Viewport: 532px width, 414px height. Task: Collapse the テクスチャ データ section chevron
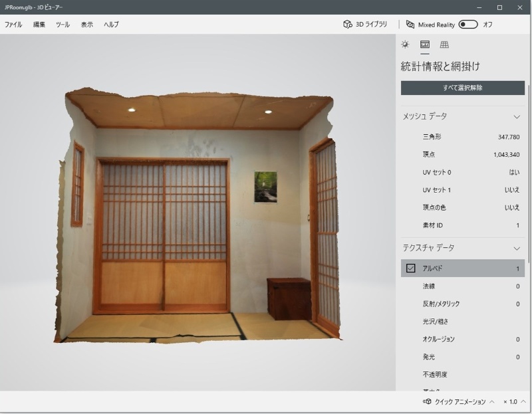click(517, 248)
